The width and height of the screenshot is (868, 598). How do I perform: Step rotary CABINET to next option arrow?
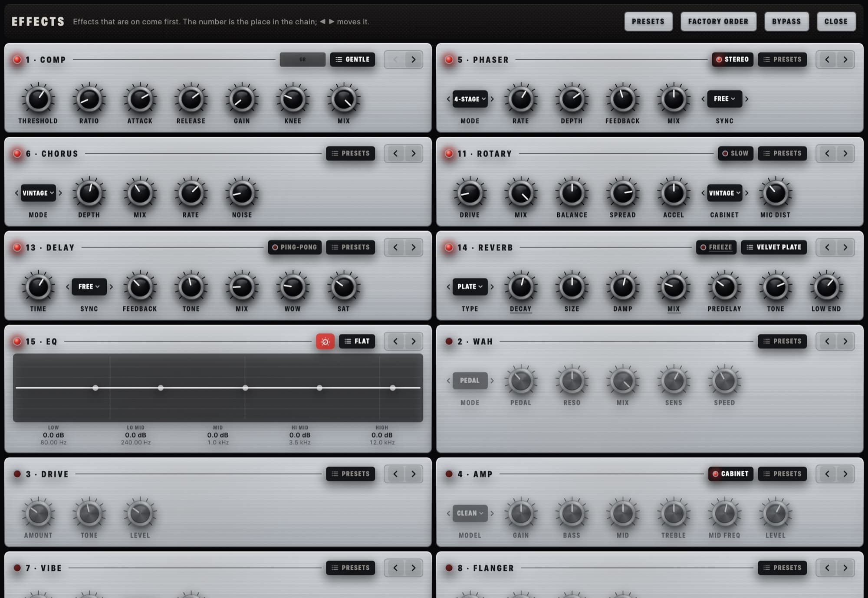click(x=746, y=193)
